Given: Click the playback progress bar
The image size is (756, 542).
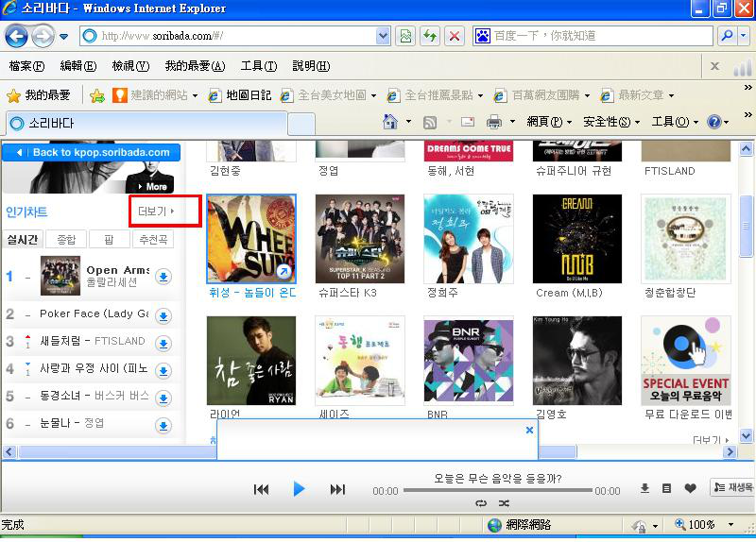Looking at the screenshot, I should [x=498, y=490].
